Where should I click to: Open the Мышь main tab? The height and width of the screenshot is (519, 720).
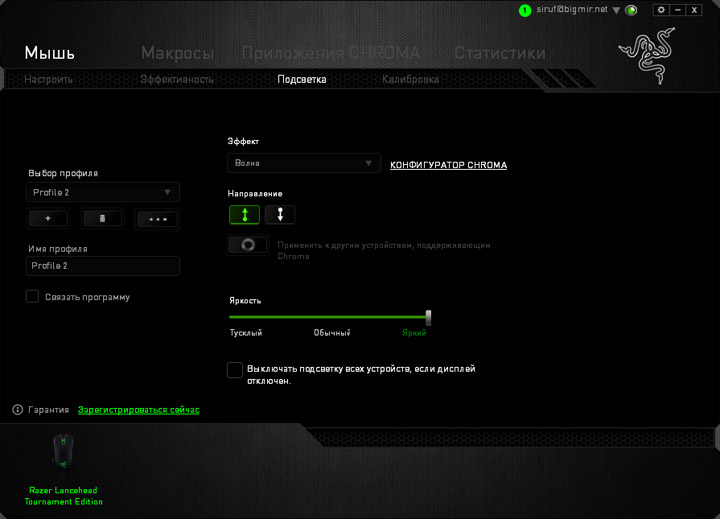pos(50,53)
